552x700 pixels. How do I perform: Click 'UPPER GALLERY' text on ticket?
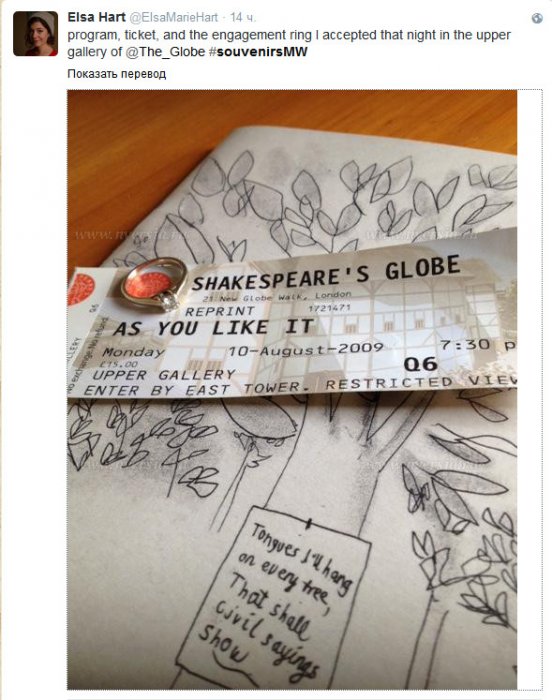(x=163, y=375)
